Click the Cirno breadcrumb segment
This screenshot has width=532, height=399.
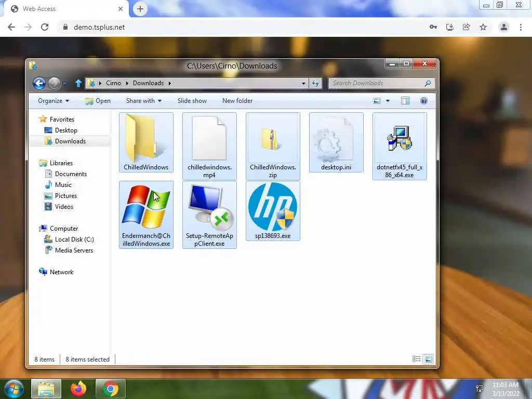(x=113, y=83)
